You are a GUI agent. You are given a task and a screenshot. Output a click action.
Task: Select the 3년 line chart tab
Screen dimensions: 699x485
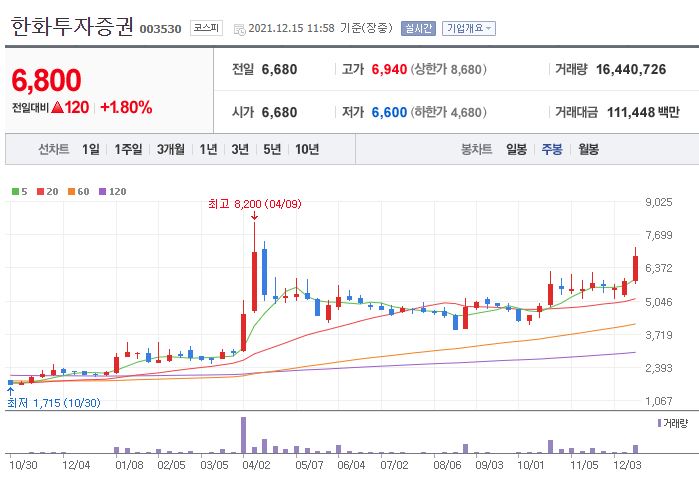(240, 149)
